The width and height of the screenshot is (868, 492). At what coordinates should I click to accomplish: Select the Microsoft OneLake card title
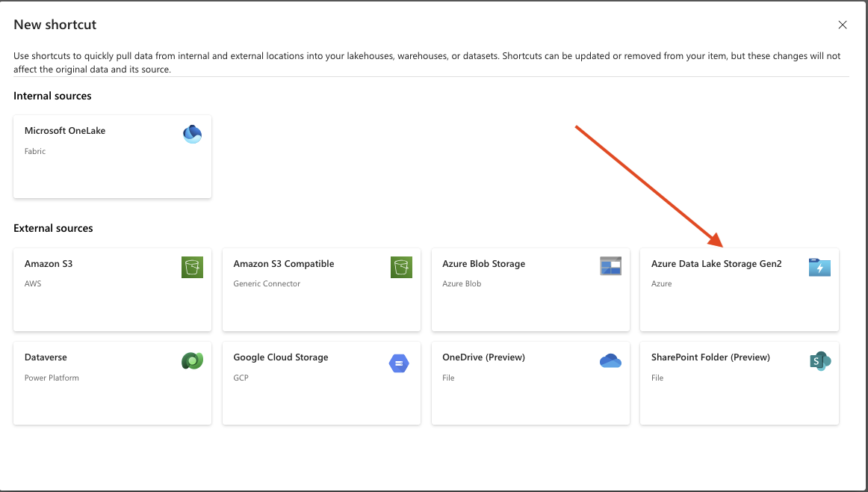coord(65,131)
